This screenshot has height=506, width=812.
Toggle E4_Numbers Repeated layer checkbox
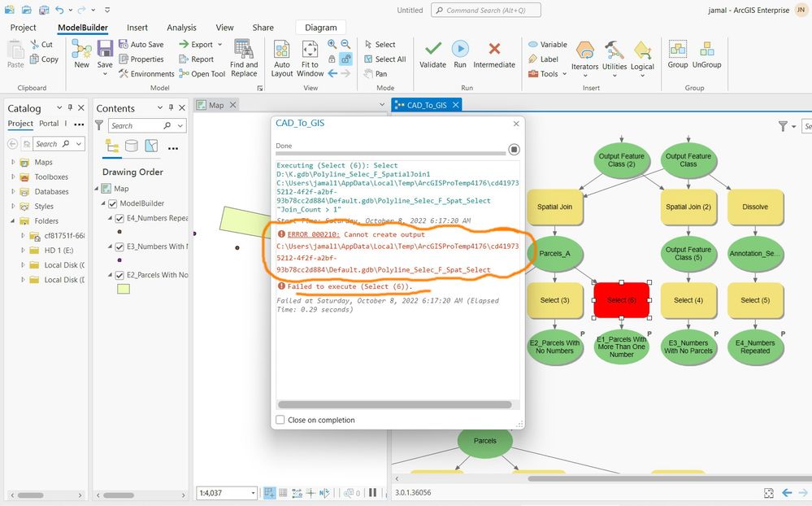coord(119,218)
